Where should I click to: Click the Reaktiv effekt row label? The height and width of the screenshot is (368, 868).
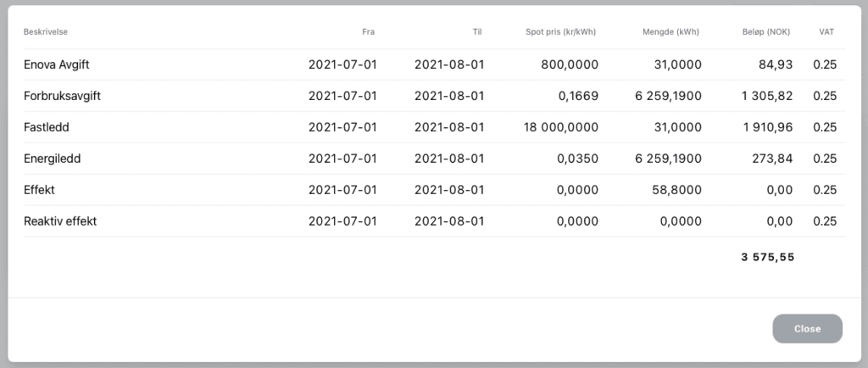tap(60, 221)
